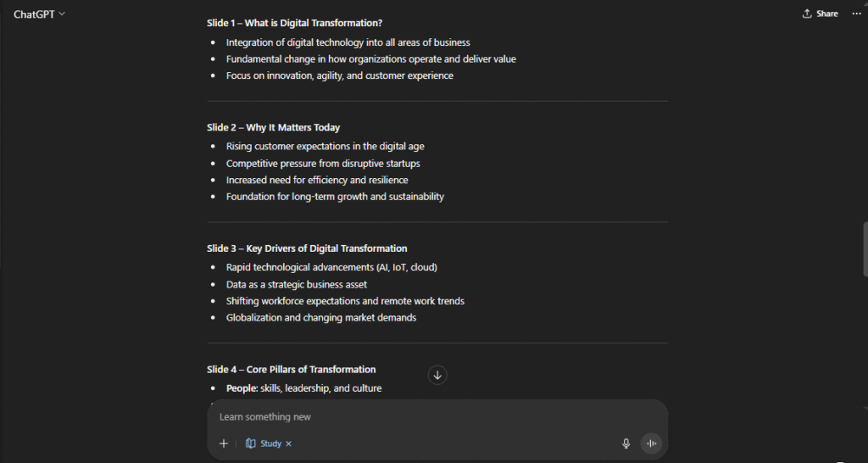Launch voice mode with the waveform icon
The height and width of the screenshot is (463, 868).
click(x=651, y=443)
